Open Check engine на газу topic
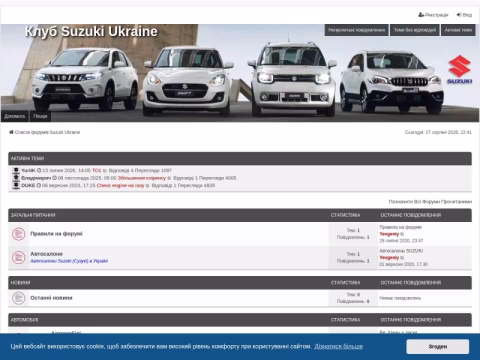 click(120, 185)
